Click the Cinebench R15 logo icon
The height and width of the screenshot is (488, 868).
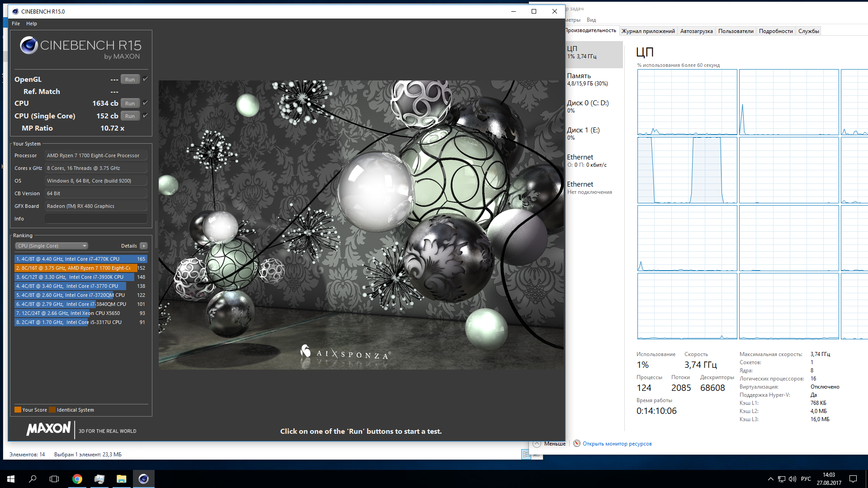(x=29, y=45)
